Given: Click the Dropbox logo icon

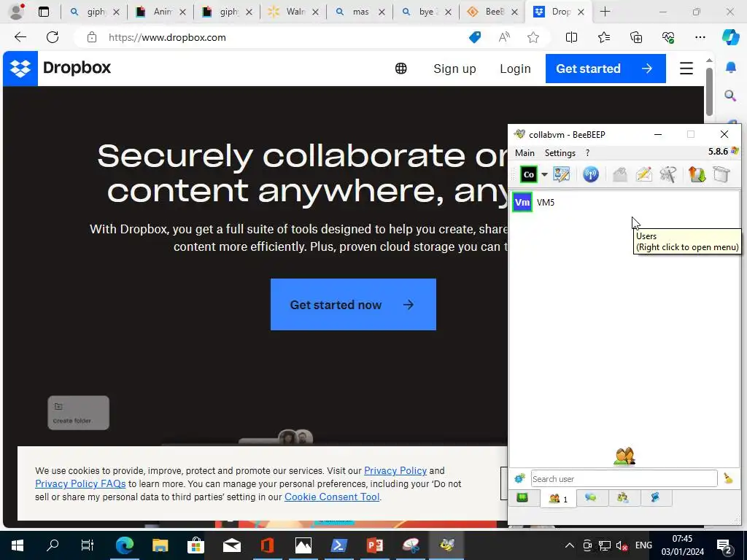Looking at the screenshot, I should point(20,69).
